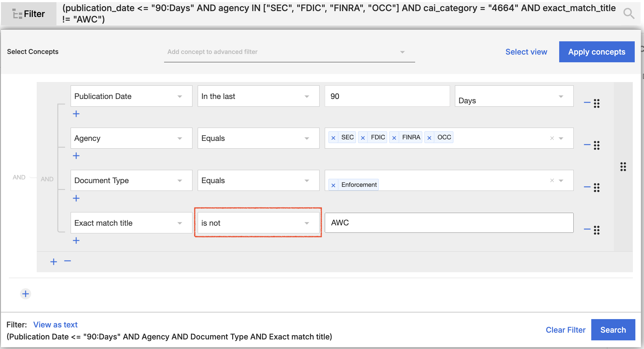Remove the FINRA agency tag
The width and height of the screenshot is (644, 349).
(x=394, y=138)
